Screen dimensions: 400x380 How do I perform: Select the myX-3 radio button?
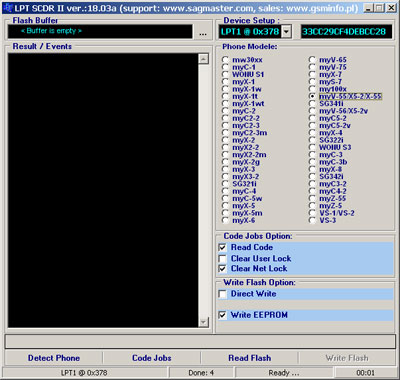[226, 169]
